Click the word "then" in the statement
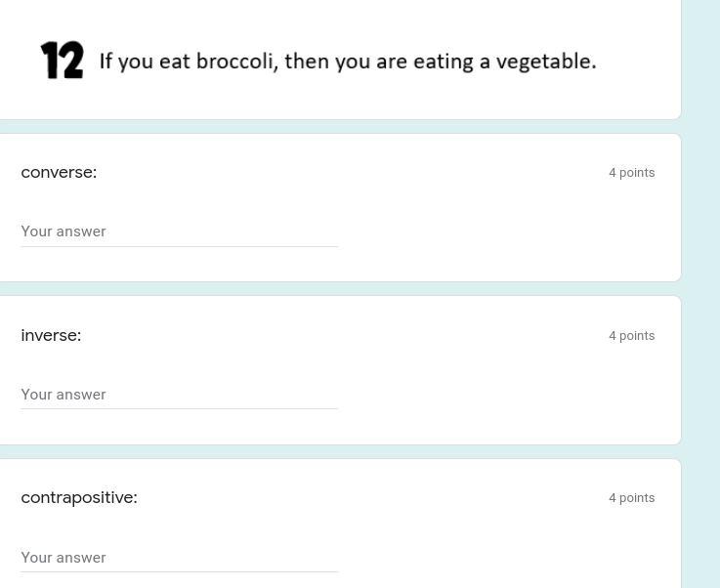The width and height of the screenshot is (720, 588). (307, 62)
